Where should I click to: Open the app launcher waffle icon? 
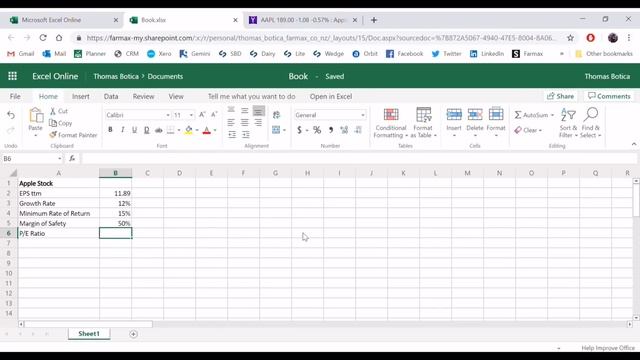pyautogui.click(x=13, y=76)
